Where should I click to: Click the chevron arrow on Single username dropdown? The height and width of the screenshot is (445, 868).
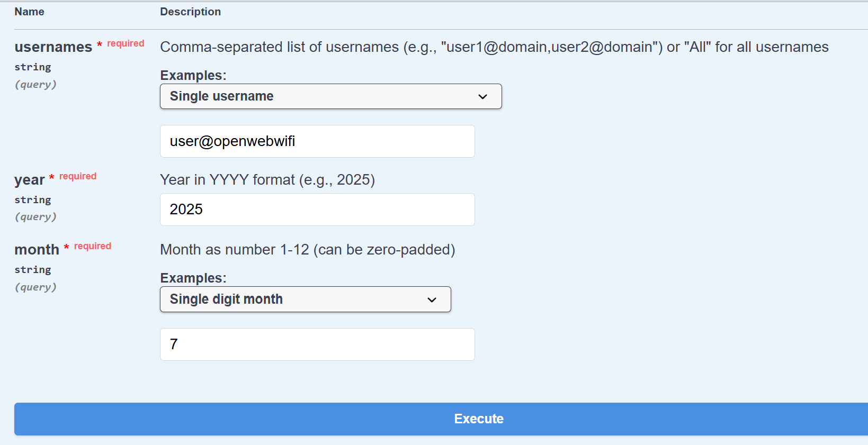pos(482,97)
